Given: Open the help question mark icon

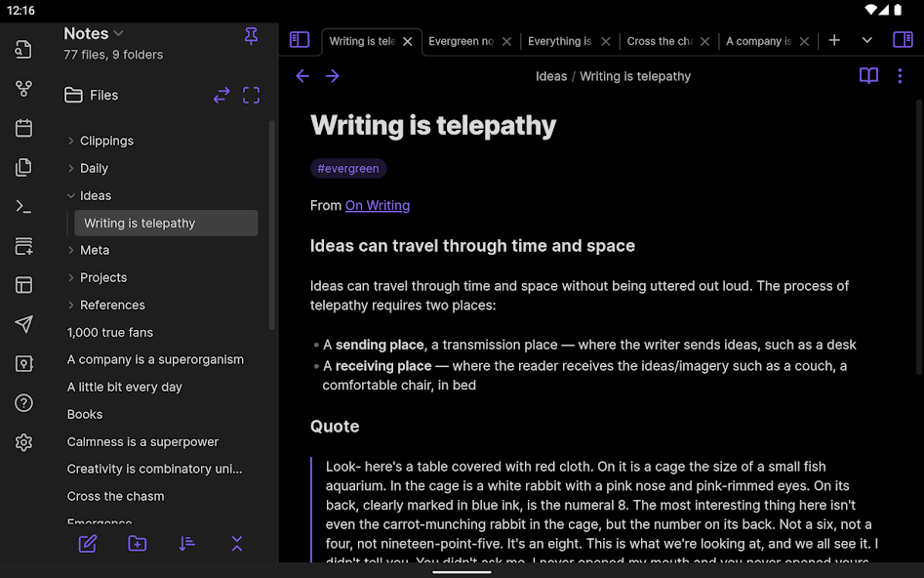Looking at the screenshot, I should pyautogui.click(x=24, y=403).
